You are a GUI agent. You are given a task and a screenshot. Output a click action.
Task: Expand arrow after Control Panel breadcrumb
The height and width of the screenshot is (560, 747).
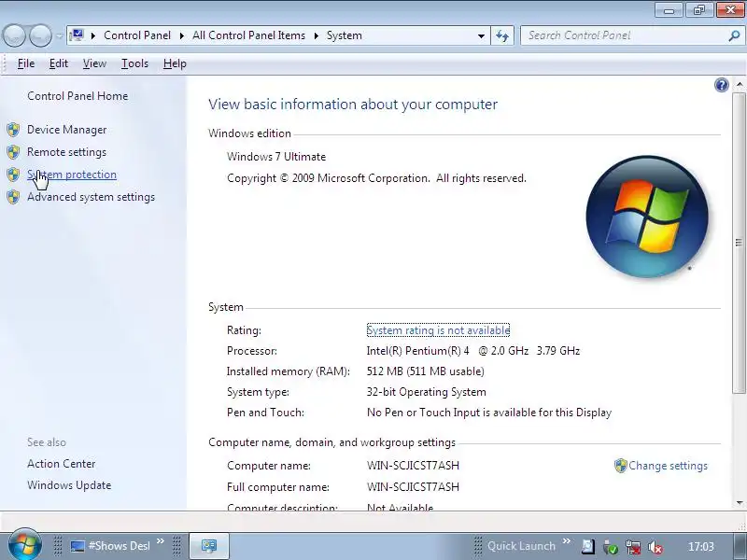click(x=182, y=35)
